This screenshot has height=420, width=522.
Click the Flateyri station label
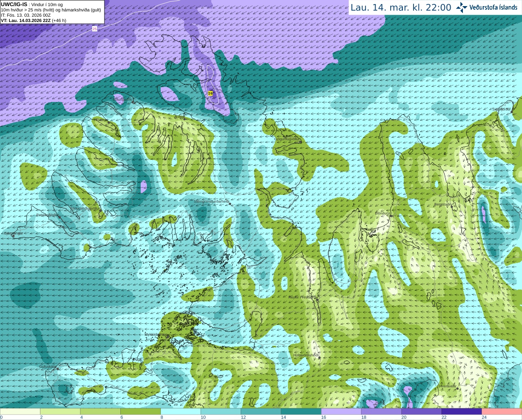click(x=101, y=120)
